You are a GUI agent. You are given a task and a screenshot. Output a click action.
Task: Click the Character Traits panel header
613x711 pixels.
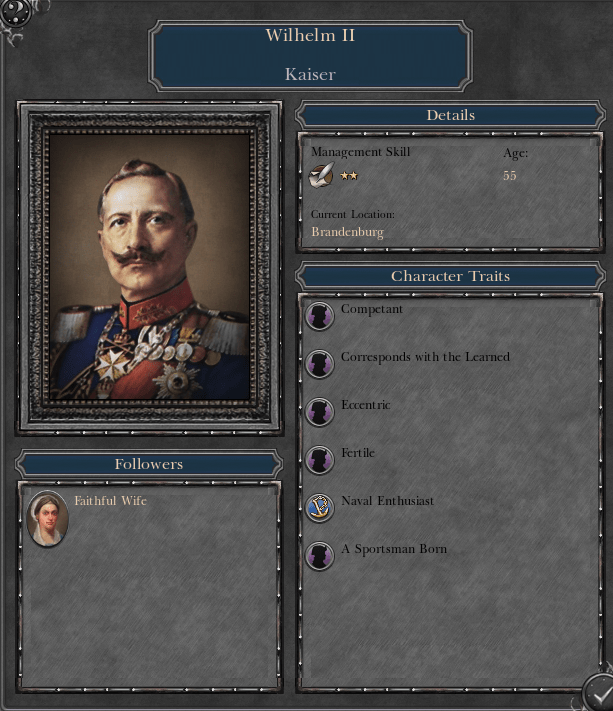click(x=450, y=276)
